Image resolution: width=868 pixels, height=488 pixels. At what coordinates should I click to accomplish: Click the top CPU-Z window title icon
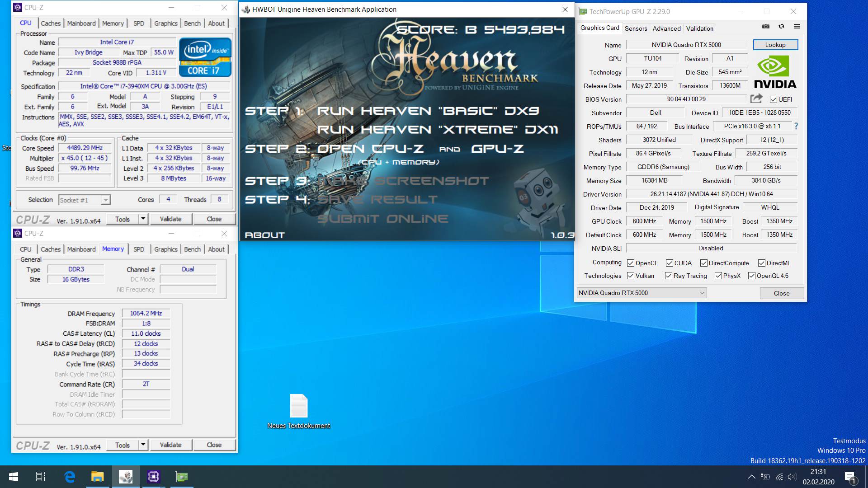(18, 8)
